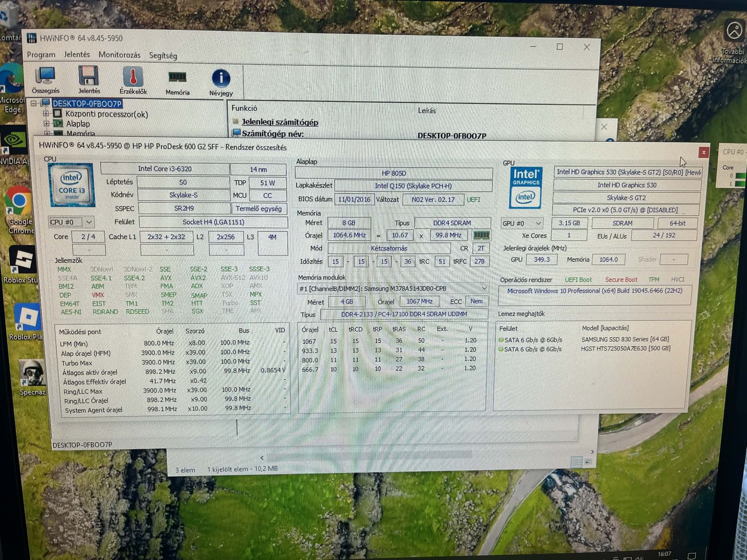Click the processor icon next to Központi processzor(ok)
This screenshot has height=560, width=747.
[x=58, y=114]
